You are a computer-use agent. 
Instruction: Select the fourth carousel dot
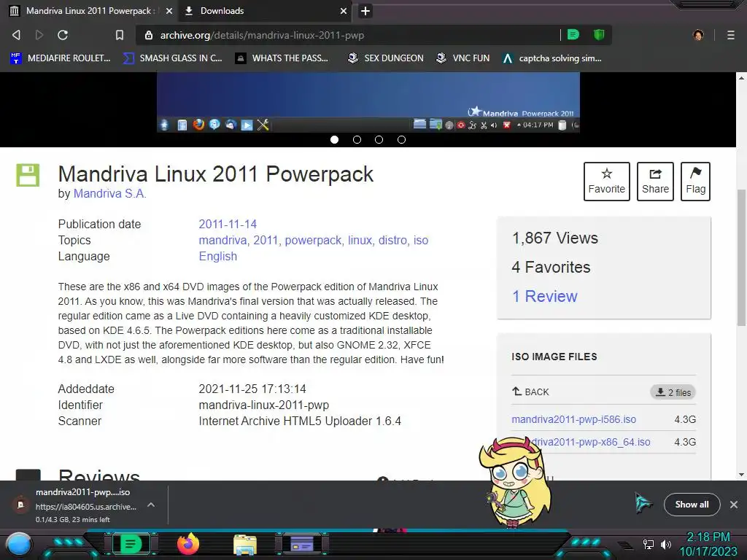tap(402, 139)
